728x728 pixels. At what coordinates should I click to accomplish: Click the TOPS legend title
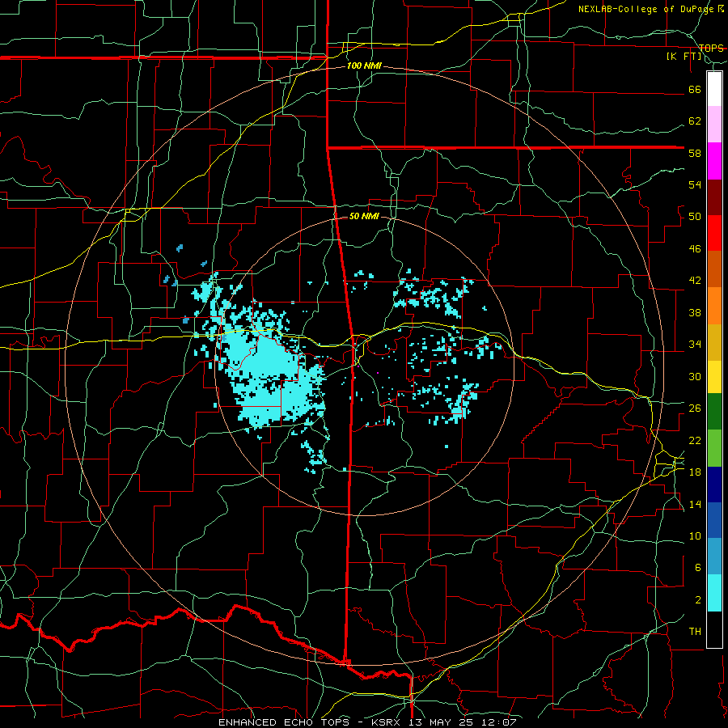click(x=711, y=48)
